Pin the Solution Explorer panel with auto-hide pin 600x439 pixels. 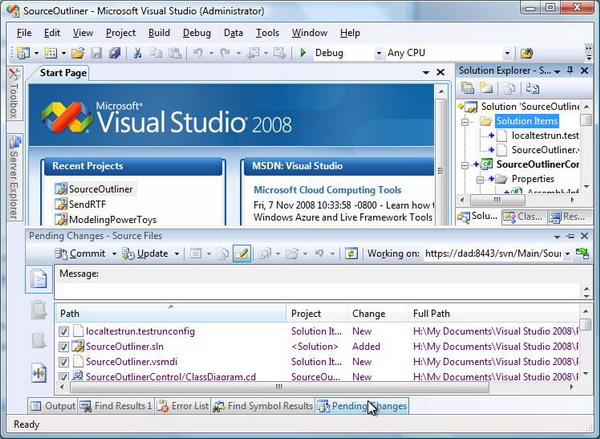pos(570,70)
